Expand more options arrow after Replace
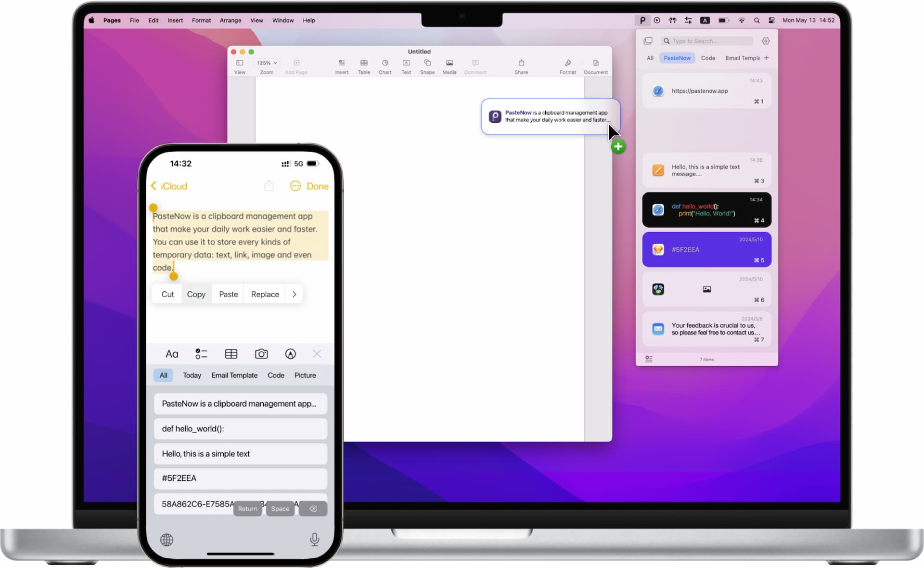Image resolution: width=924 pixels, height=568 pixels. [294, 294]
